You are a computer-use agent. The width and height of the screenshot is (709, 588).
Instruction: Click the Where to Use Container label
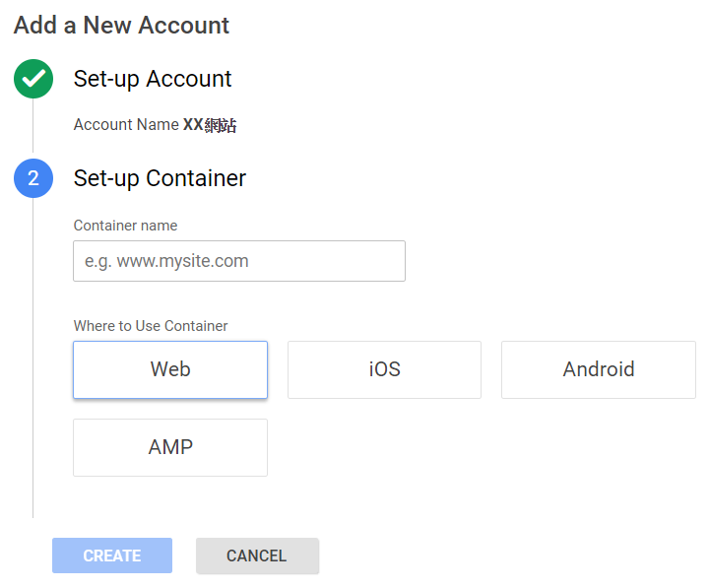(151, 325)
